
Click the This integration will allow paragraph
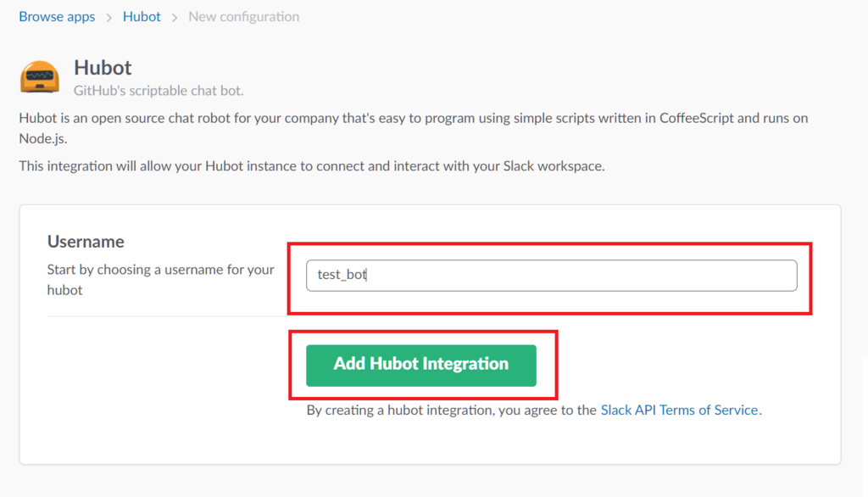click(x=312, y=166)
